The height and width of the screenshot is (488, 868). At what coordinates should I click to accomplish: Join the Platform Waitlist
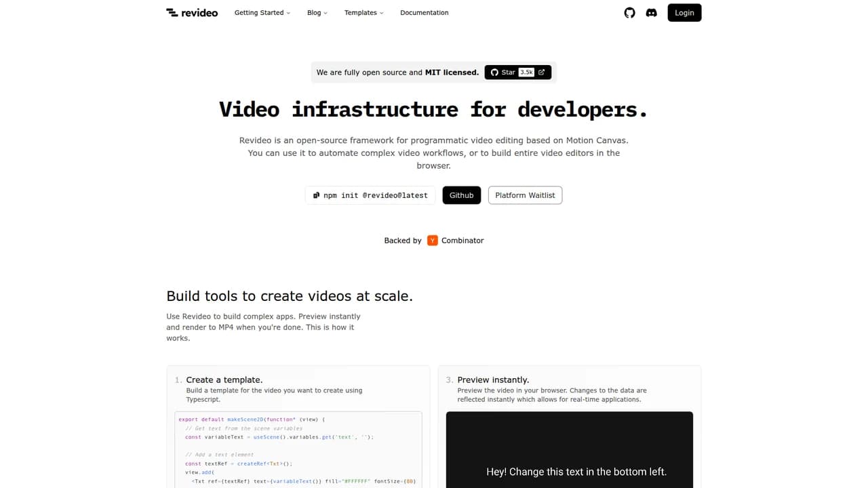[x=525, y=195]
